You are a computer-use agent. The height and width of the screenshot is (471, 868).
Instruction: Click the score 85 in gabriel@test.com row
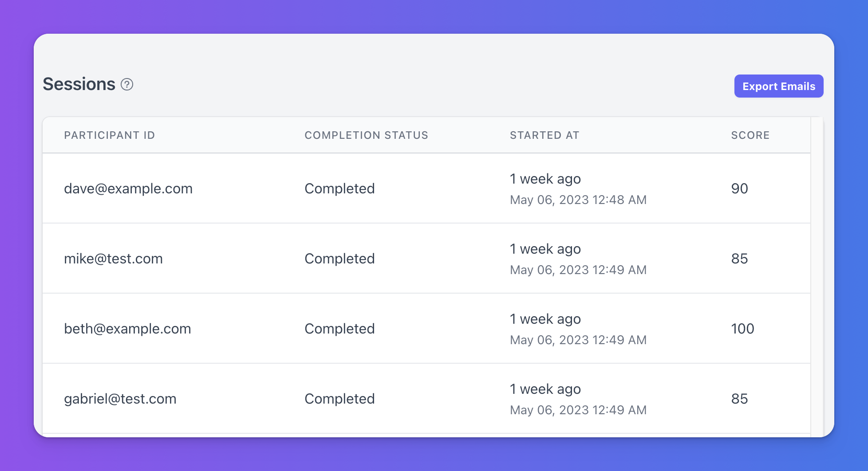click(739, 399)
